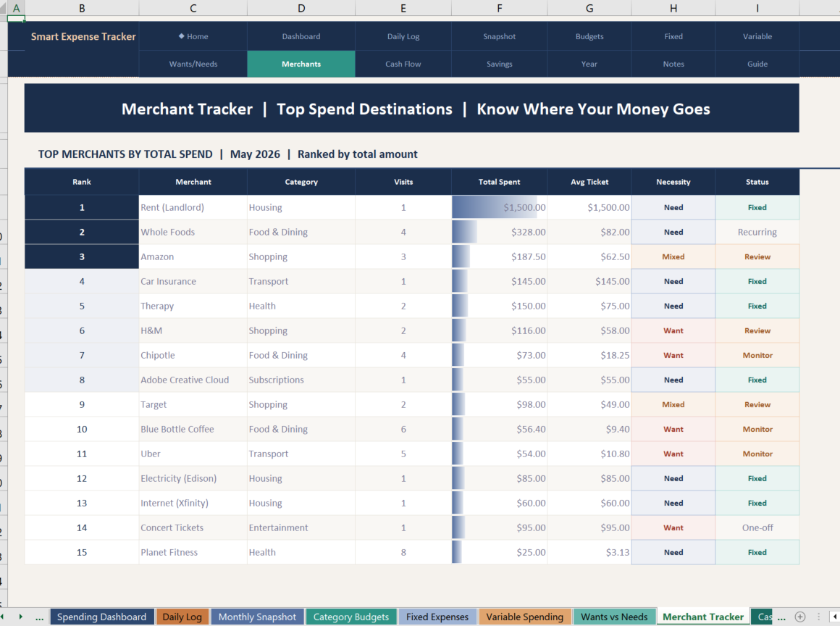Click the Avg Ticket column header cell
This screenshot has height=626, width=840.
(x=589, y=182)
